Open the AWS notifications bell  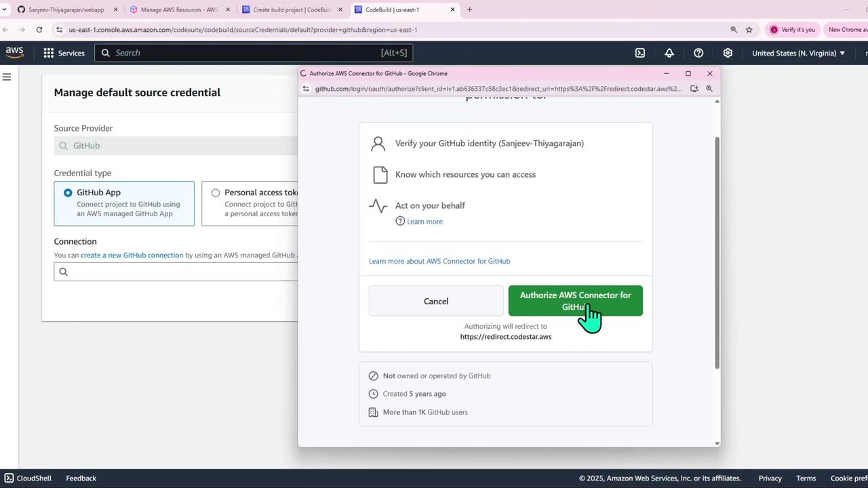pyautogui.click(x=669, y=53)
